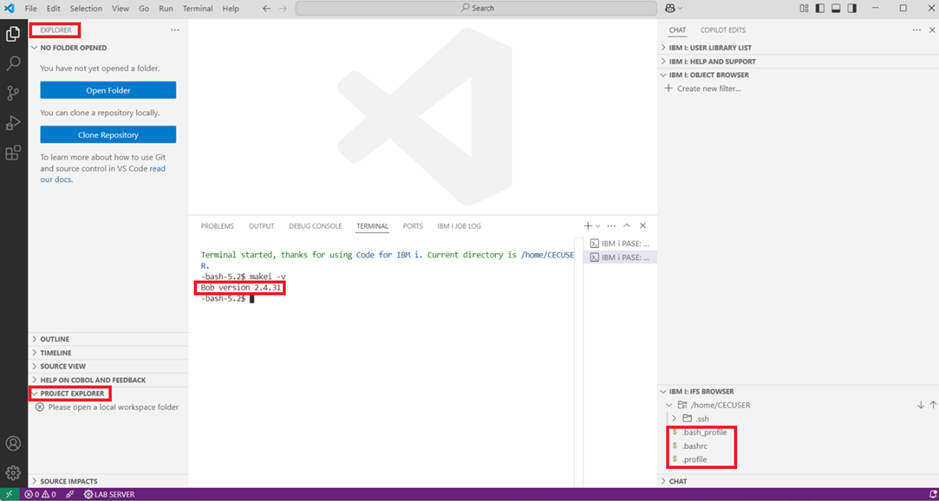
Task: Click the new terminal plus icon
Action: (x=588, y=226)
